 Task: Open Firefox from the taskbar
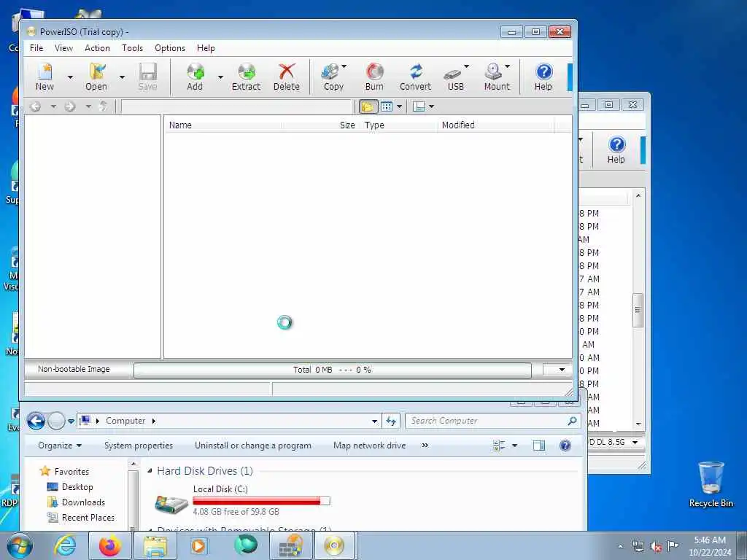[109, 545]
